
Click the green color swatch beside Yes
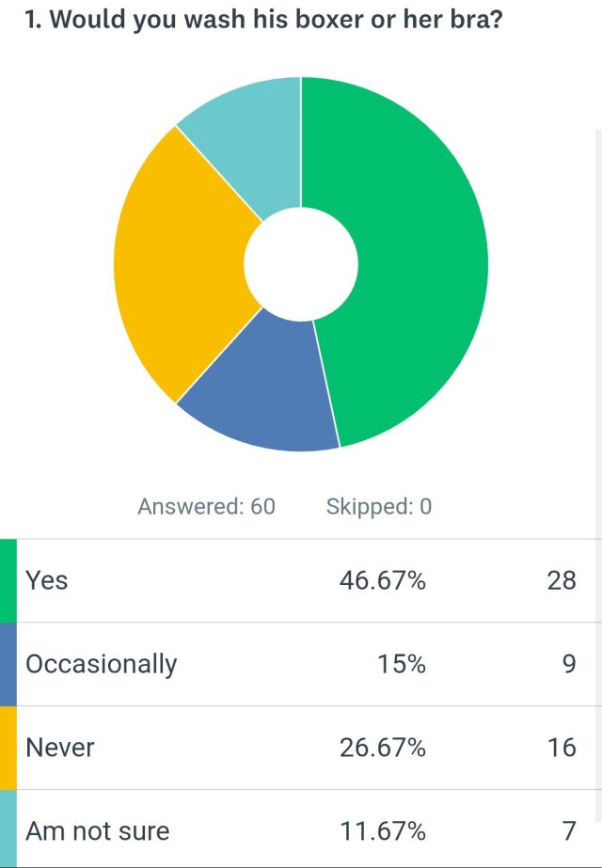point(8,580)
